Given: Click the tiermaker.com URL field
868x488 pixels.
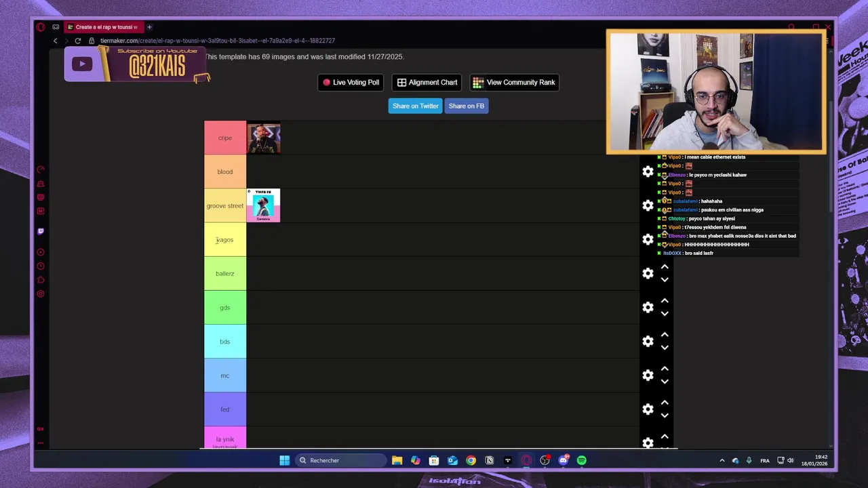Looking at the screenshot, I should (217, 41).
